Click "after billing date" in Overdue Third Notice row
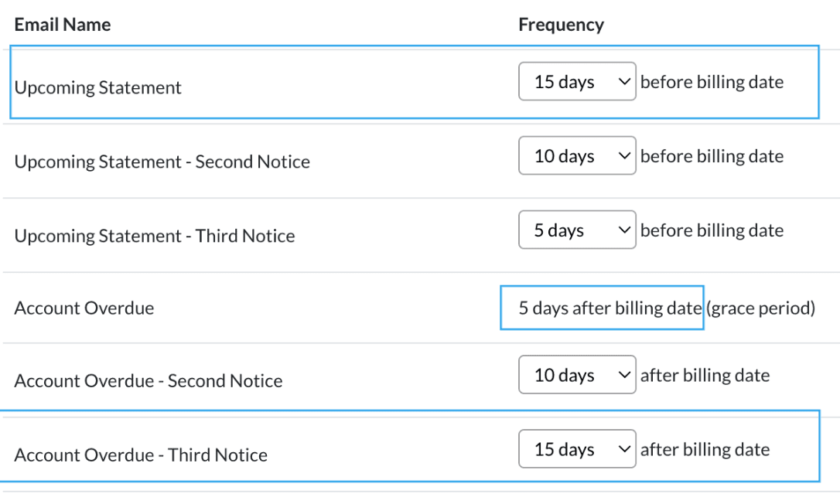The height and width of the screenshot is (504, 840). point(705,449)
